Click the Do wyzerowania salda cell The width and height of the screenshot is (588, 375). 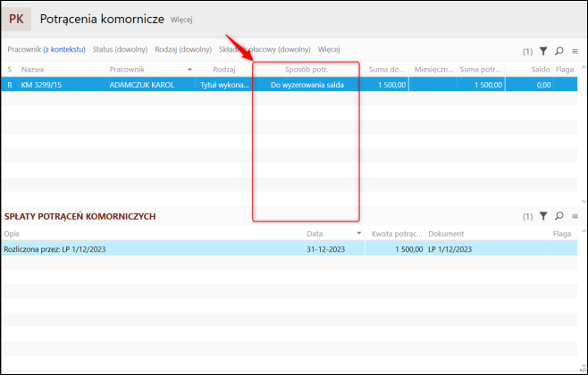(x=307, y=85)
